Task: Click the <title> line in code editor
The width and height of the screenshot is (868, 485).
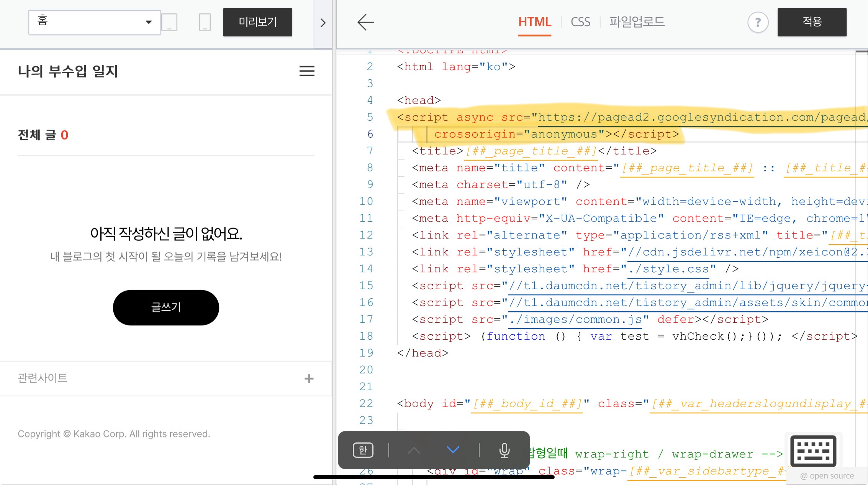Action: (x=534, y=151)
